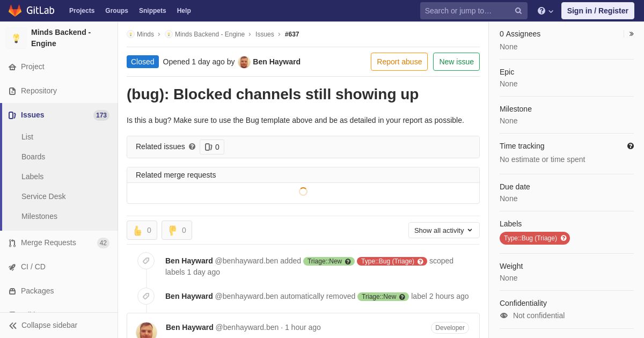Screen dimensions: 644x338
Task: Open the Repository sidebar icon
Action: [x=12, y=91]
